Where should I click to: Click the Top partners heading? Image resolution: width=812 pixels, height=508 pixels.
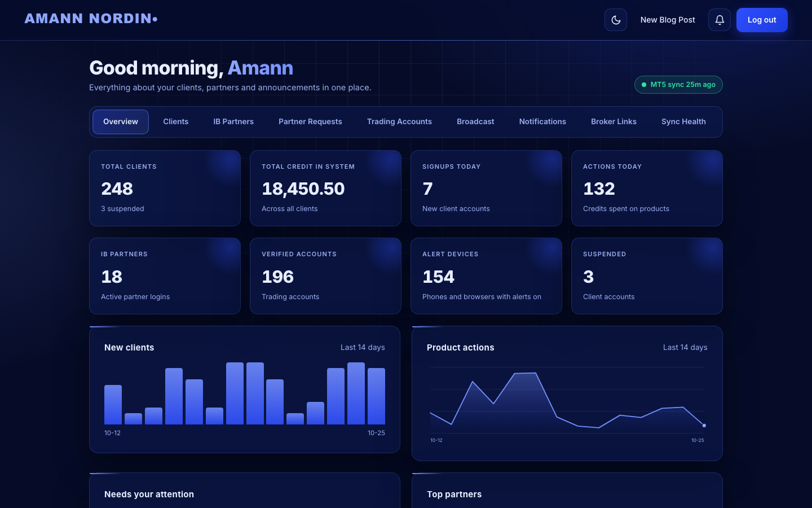point(454,494)
